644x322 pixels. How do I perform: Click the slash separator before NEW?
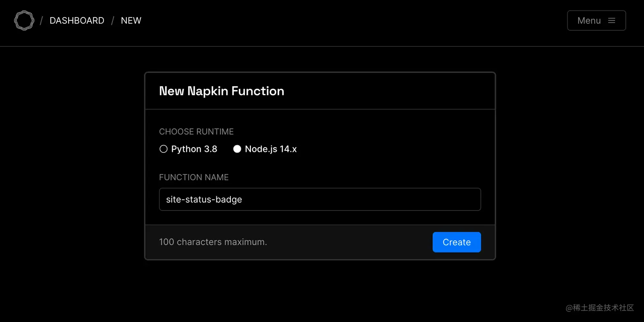(x=112, y=20)
